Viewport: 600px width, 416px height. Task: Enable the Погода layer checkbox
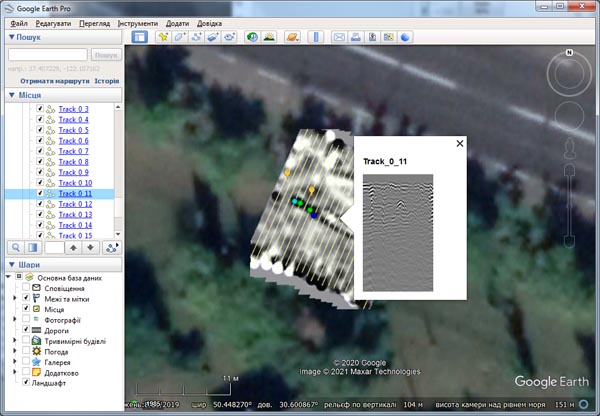coord(27,351)
